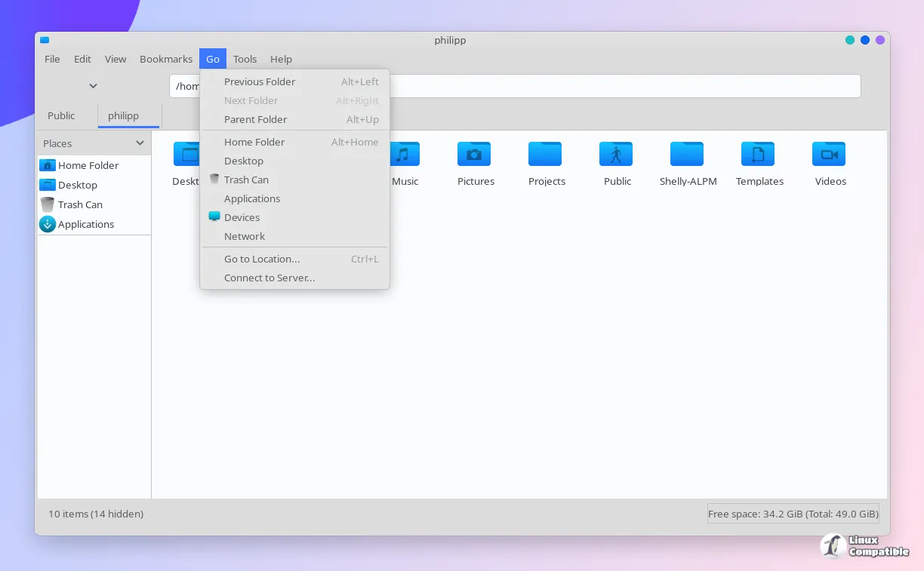This screenshot has height=571, width=924.
Task: Open the Help menu
Action: coord(281,59)
